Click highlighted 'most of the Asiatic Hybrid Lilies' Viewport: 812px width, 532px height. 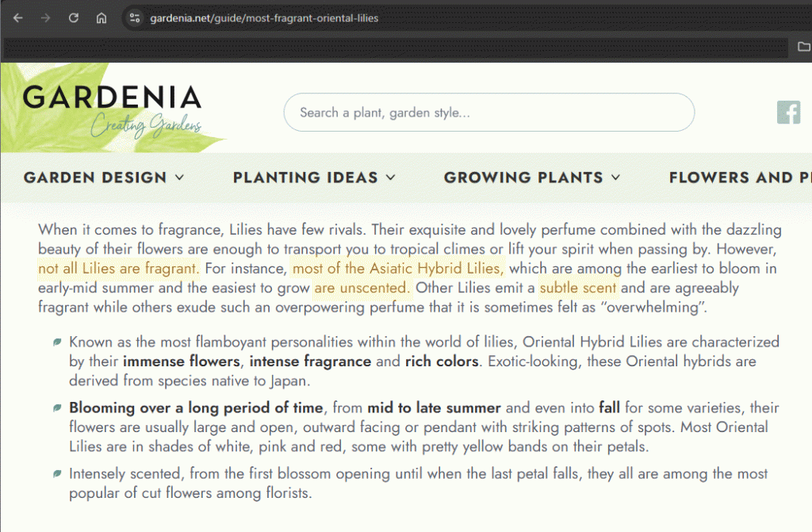[397, 268]
